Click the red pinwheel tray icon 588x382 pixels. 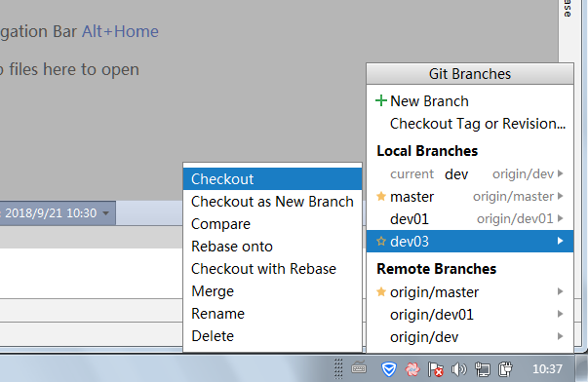(x=412, y=369)
